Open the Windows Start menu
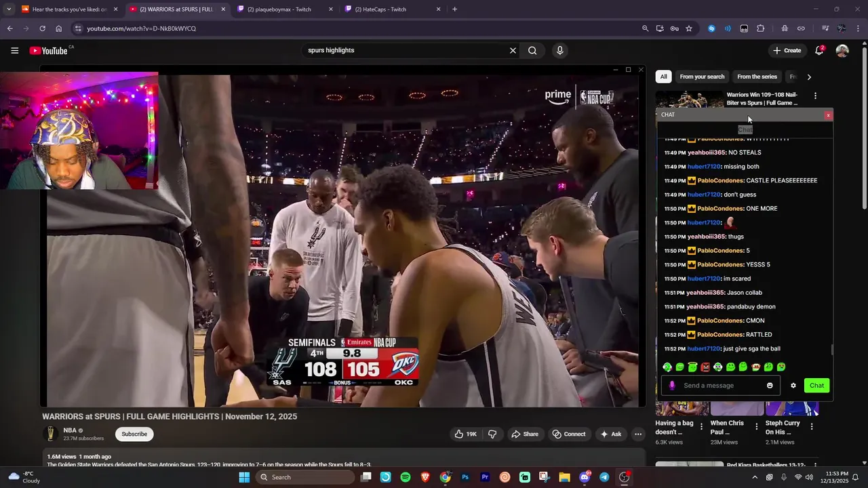Screen dimensions: 868x488 click(x=244, y=477)
